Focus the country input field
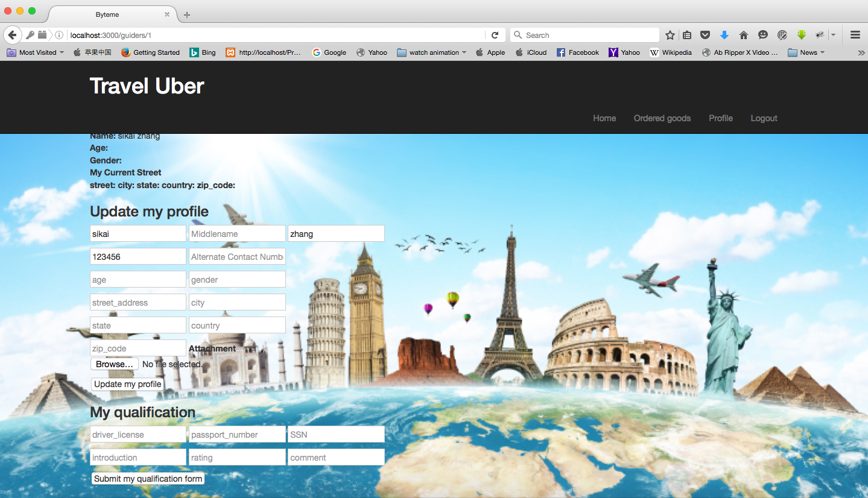 [x=237, y=325]
